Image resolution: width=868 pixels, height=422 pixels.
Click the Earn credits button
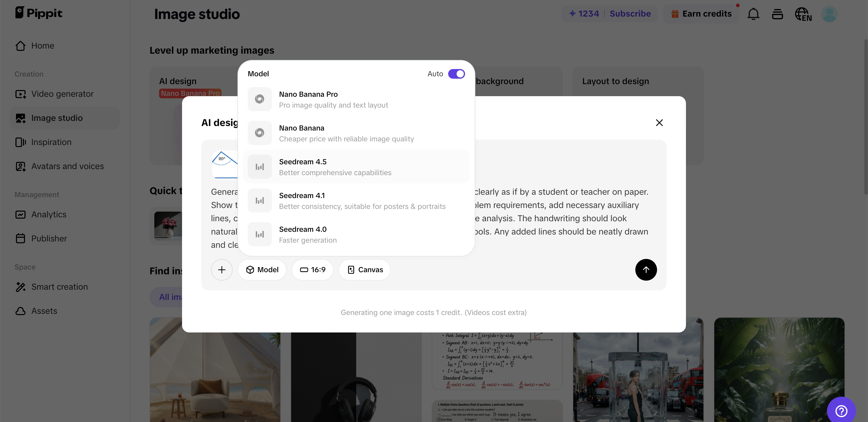(x=702, y=14)
